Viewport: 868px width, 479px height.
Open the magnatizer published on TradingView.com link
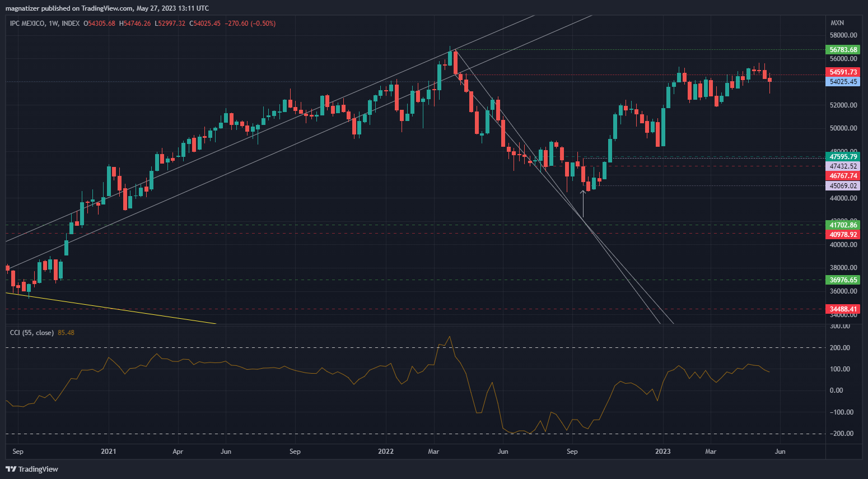[x=108, y=8]
